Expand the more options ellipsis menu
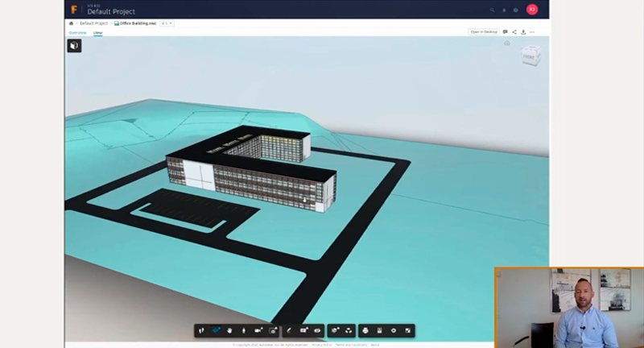This screenshot has height=348, width=644. point(532,32)
